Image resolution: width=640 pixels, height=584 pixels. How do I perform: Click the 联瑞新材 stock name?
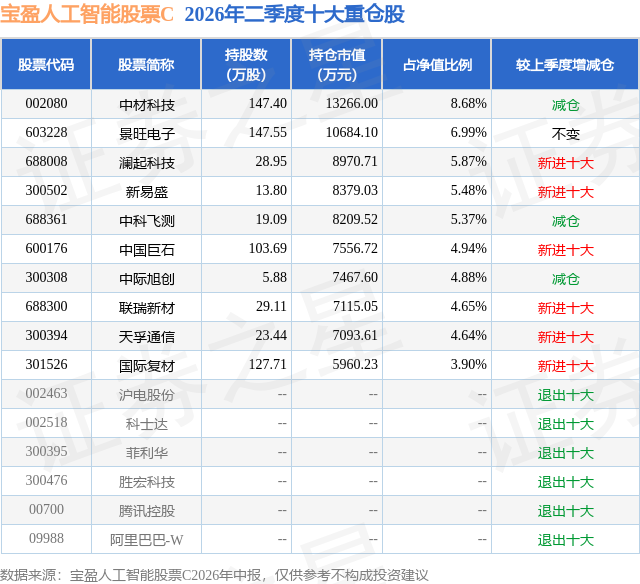[147, 307]
